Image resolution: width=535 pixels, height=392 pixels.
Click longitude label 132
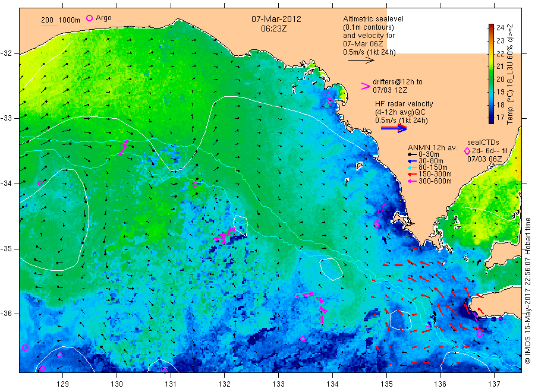(x=225, y=384)
